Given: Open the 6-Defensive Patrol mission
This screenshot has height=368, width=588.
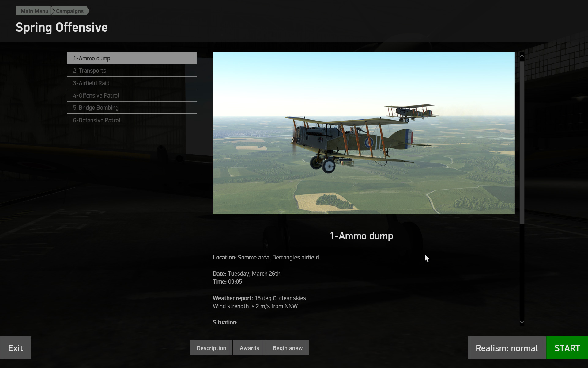Looking at the screenshot, I should (131, 120).
